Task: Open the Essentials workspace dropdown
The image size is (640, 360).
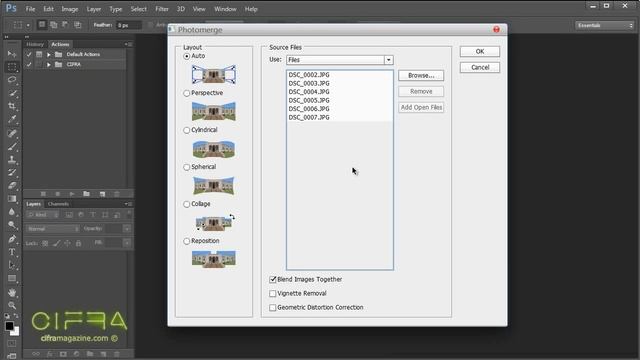Action: click(x=604, y=25)
